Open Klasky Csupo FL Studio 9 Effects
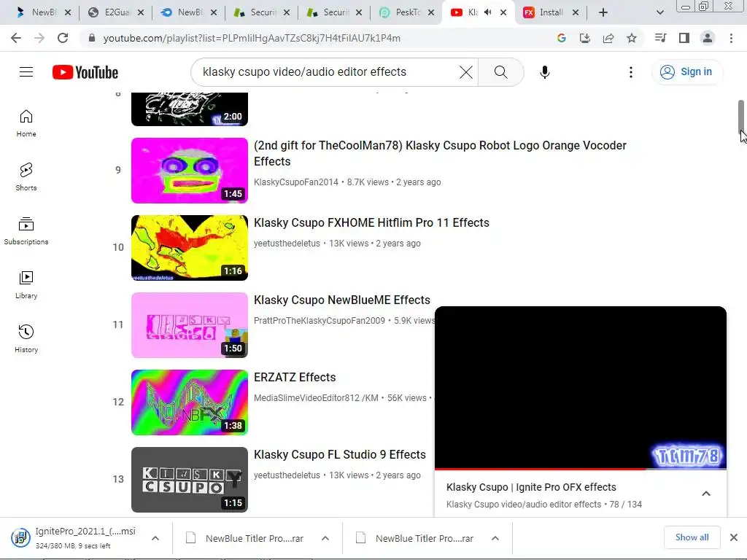Viewport: 747px width, 560px height. [x=340, y=455]
